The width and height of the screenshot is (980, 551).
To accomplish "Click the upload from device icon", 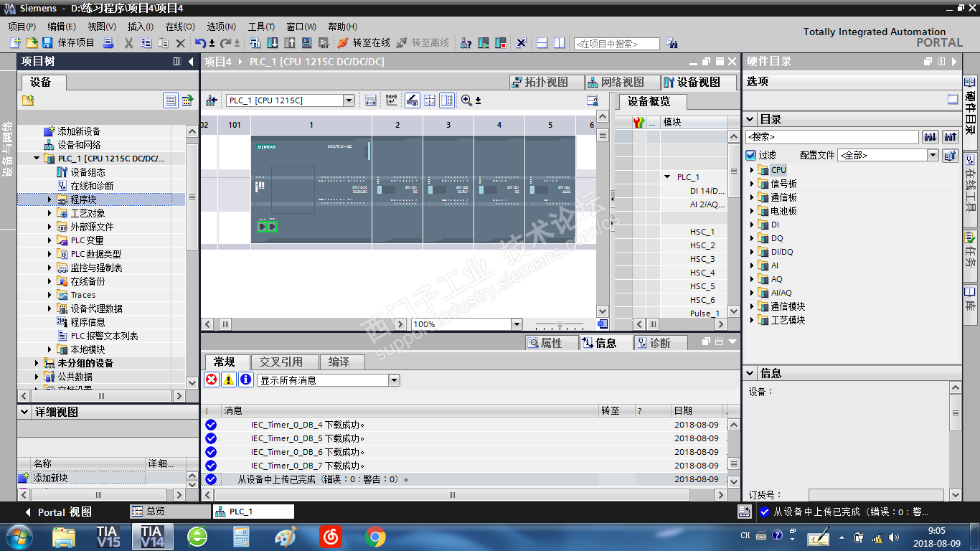I will click(x=290, y=43).
